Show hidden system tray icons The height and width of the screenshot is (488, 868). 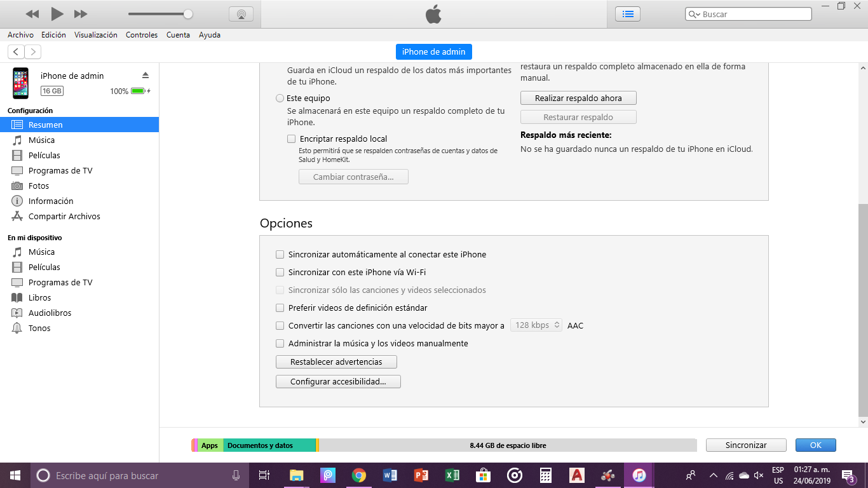(x=713, y=475)
